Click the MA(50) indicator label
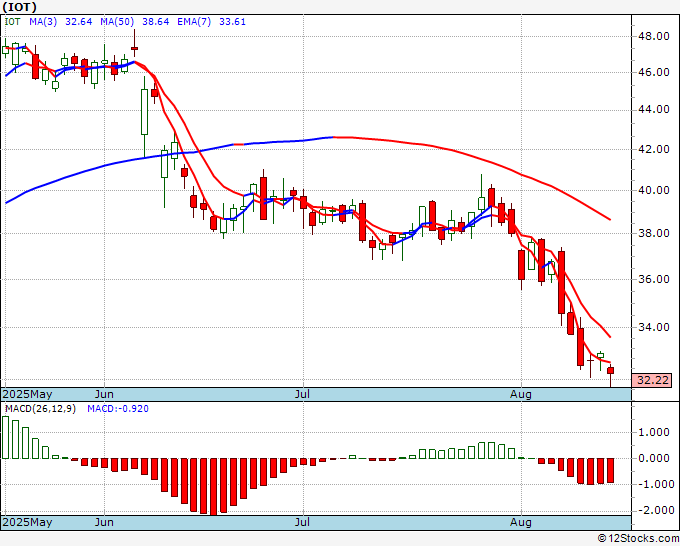Viewport: 680px width, 546px height. coord(117,22)
